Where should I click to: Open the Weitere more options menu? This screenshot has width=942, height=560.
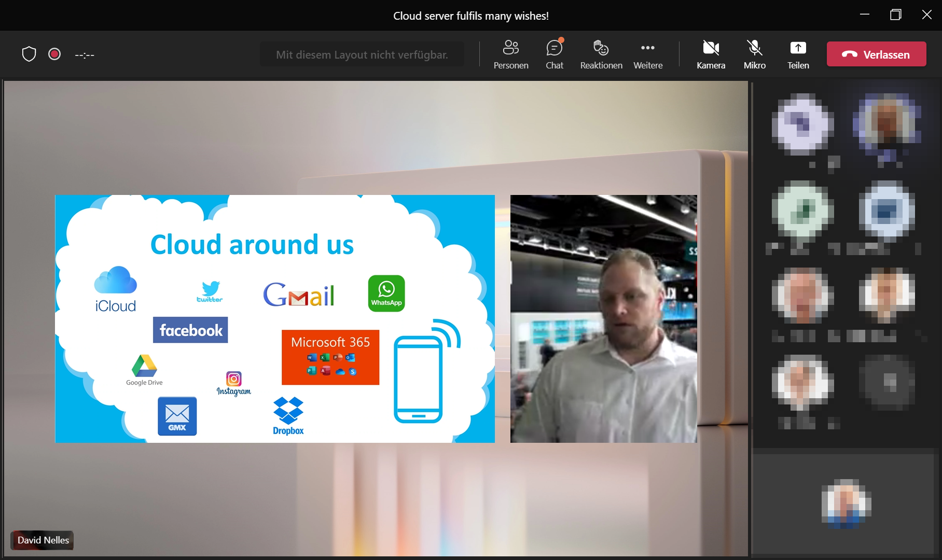[647, 54]
